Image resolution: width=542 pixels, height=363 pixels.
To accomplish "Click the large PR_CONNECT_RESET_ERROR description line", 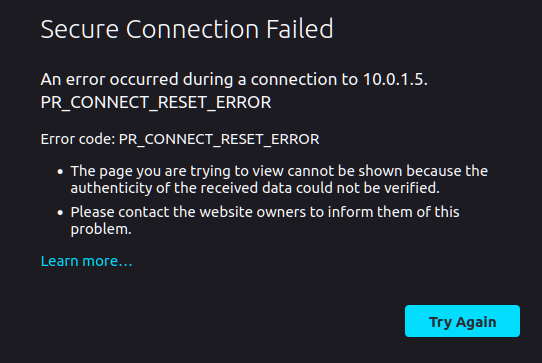I will click(156, 102).
